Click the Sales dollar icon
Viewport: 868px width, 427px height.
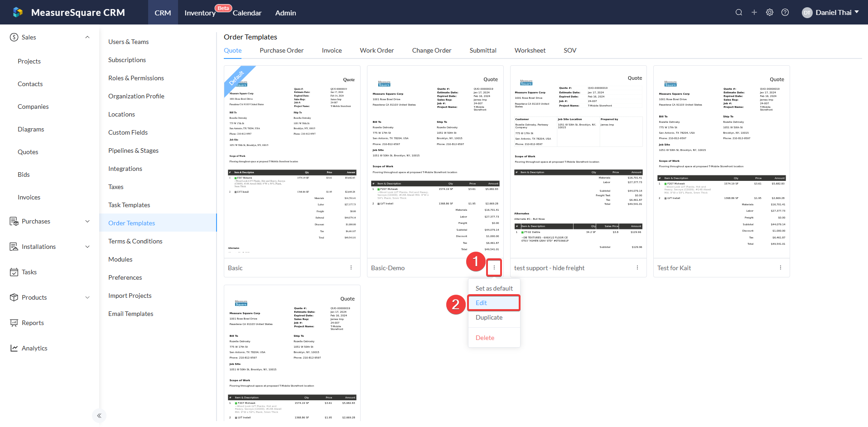14,37
